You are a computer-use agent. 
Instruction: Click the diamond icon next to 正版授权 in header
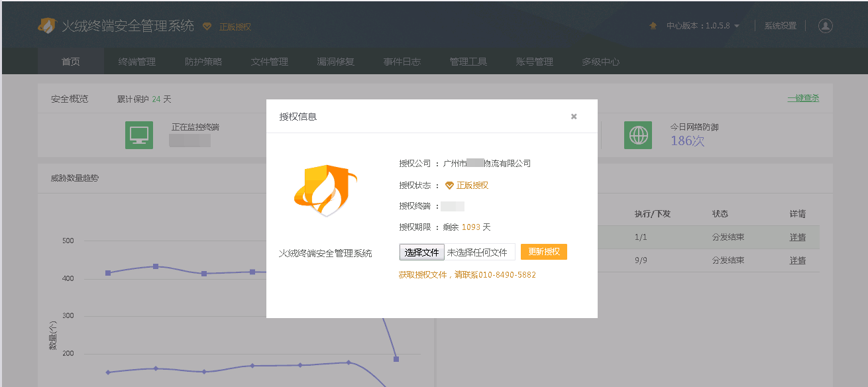(x=207, y=27)
